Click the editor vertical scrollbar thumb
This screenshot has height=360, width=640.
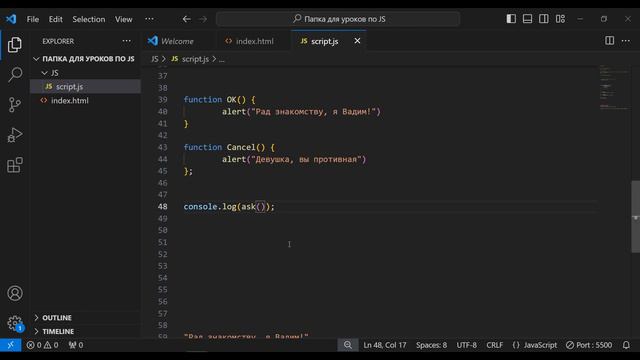[x=635, y=216]
